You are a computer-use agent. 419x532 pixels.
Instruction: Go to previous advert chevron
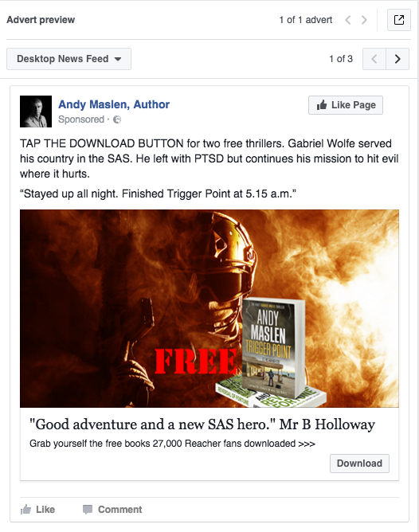point(348,20)
